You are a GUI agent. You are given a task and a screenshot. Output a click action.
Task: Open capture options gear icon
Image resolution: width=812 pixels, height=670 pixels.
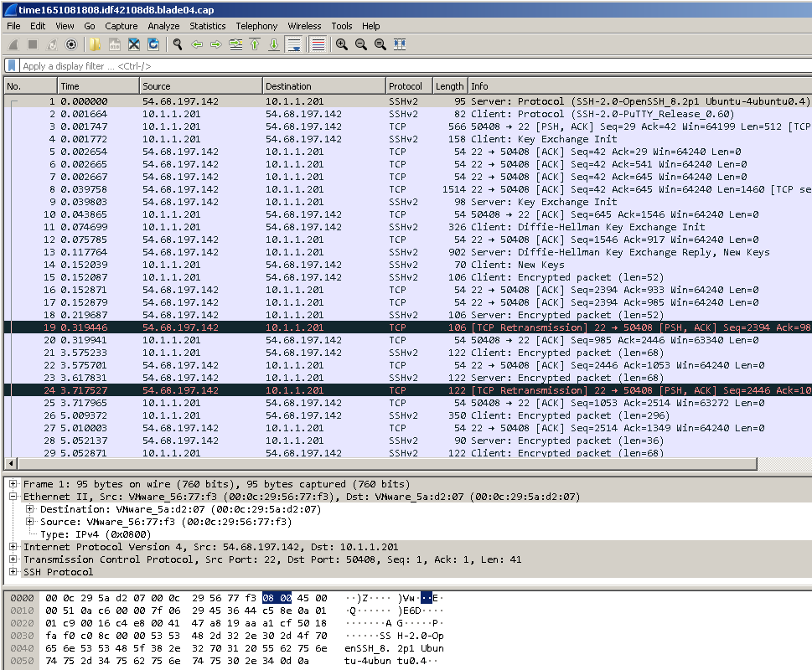(x=71, y=44)
